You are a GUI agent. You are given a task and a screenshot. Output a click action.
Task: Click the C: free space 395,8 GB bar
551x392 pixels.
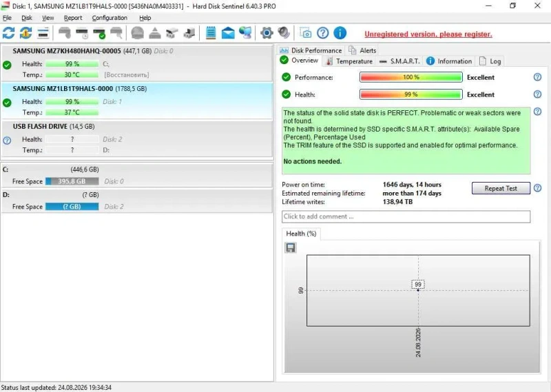tap(72, 181)
